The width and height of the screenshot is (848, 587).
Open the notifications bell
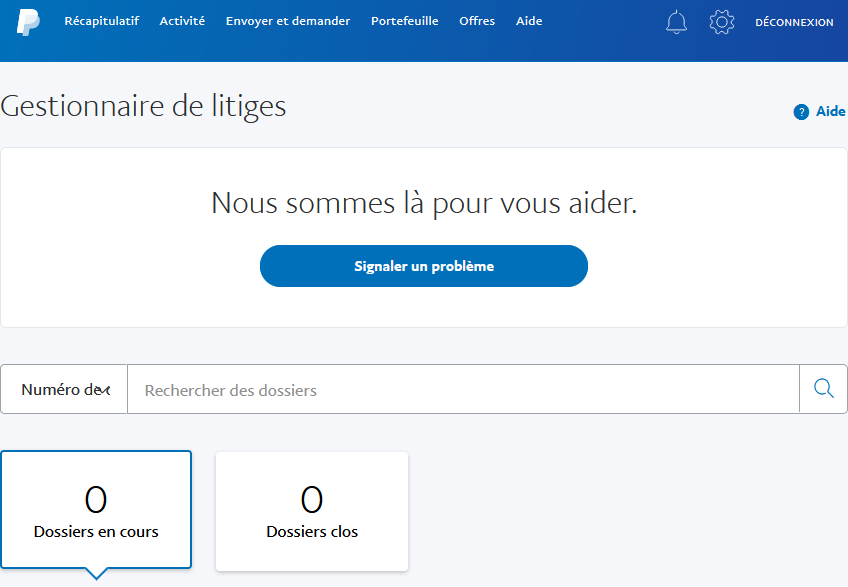(x=677, y=21)
